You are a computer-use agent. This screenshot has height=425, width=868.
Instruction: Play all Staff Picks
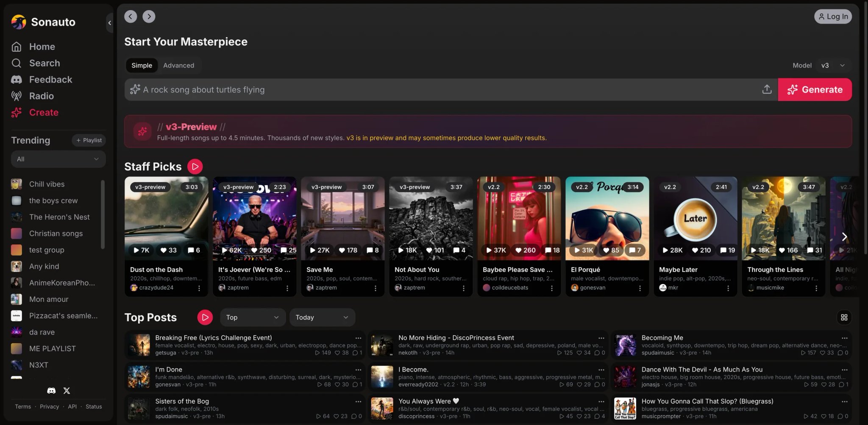(195, 167)
